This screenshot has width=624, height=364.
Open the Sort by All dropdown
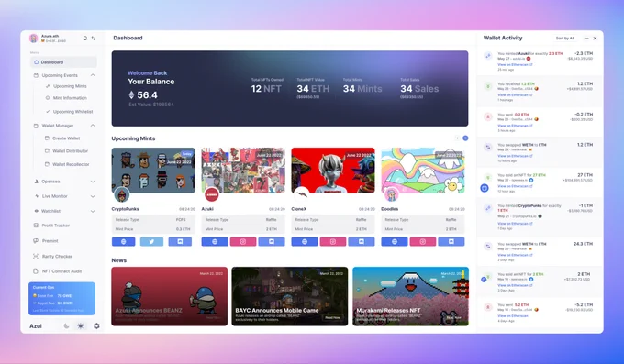[565, 39]
